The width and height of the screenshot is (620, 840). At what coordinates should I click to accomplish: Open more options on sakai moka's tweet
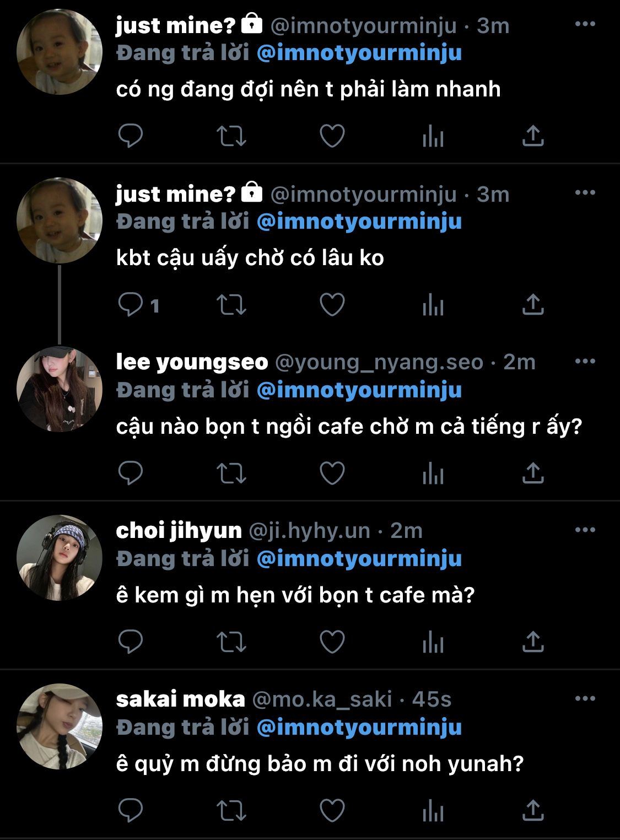pos(585,699)
